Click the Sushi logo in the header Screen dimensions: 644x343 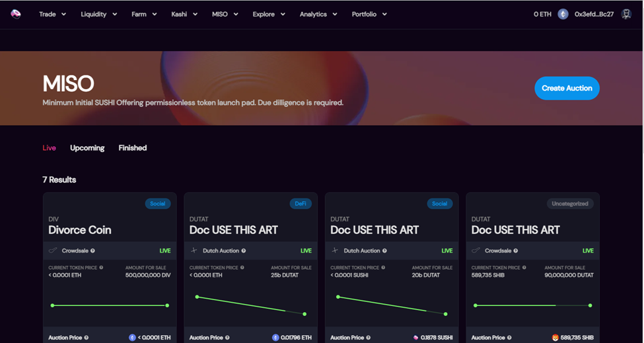pos(16,14)
